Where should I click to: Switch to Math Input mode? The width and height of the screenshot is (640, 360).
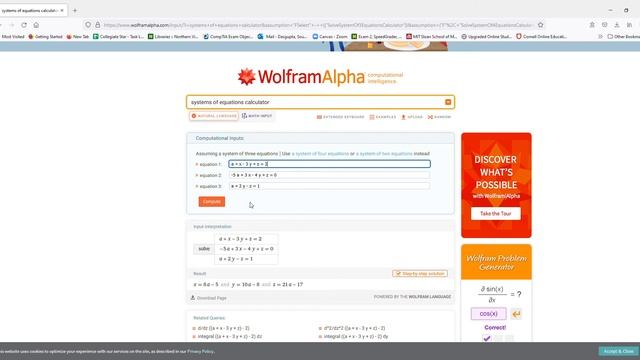coord(257,116)
